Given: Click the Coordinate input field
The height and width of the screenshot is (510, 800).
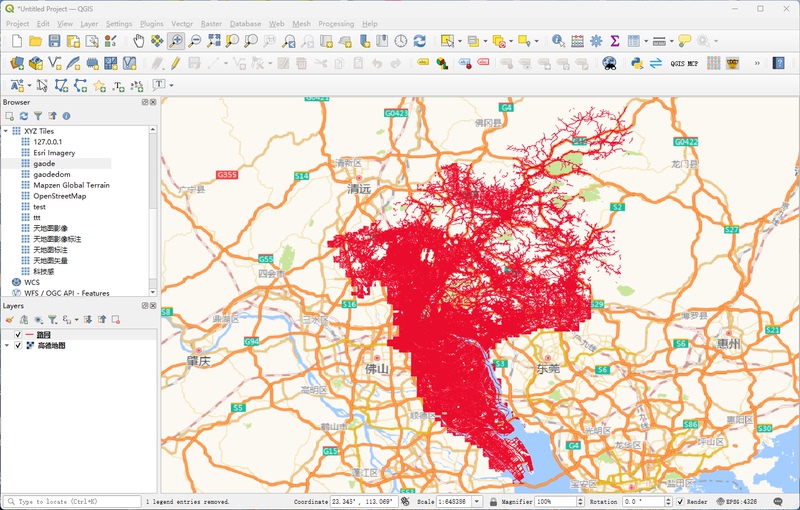Looking at the screenshot, I should pyautogui.click(x=364, y=501).
